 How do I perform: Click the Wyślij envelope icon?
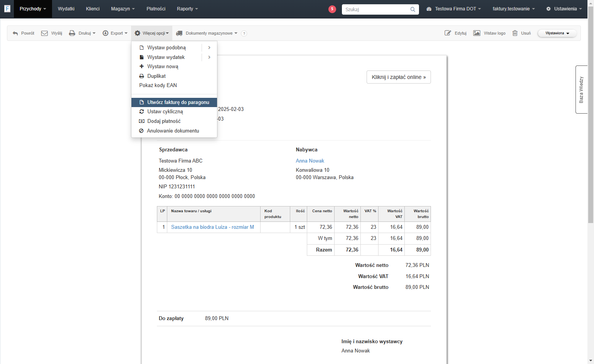coord(45,33)
